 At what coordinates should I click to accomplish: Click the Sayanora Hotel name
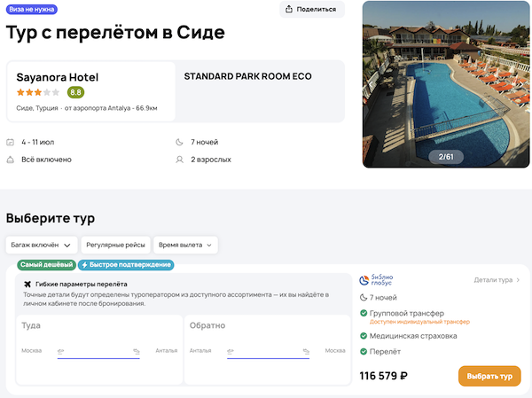(57, 77)
